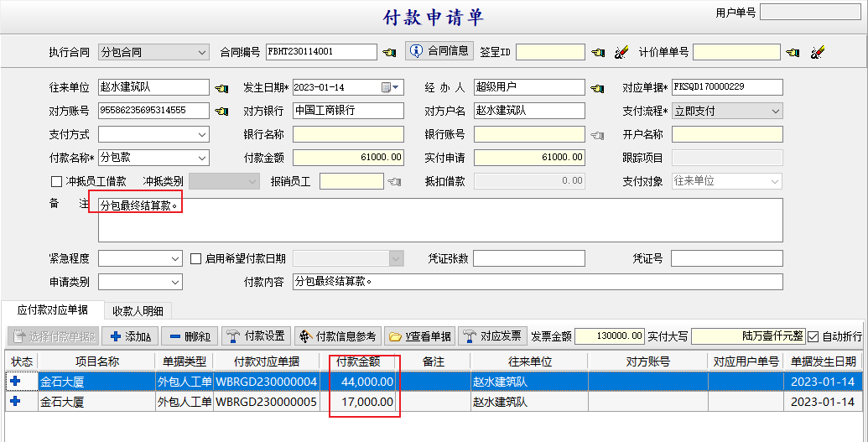
Task: Click the lookup icon next to 对方账号
Action: coord(221,111)
